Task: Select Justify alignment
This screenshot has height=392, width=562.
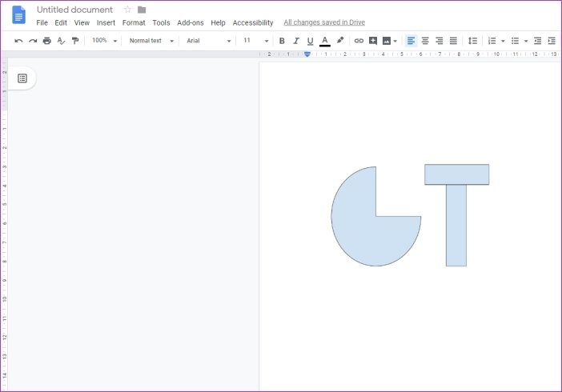Action: coord(453,41)
